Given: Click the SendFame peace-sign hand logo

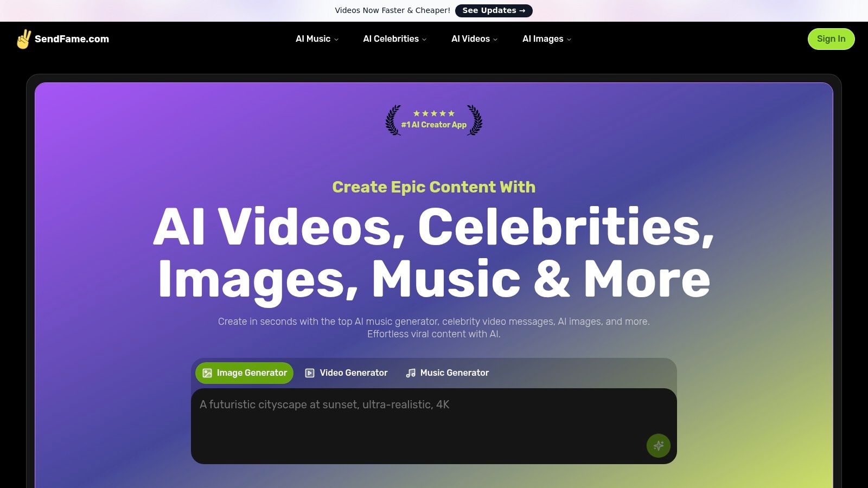Looking at the screenshot, I should [x=24, y=38].
